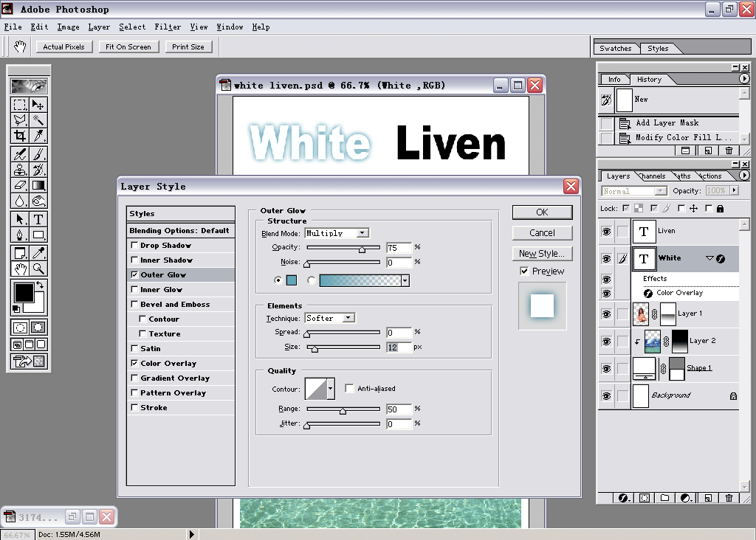756x540 pixels.
Task: Click the Print Size button
Action: pos(188,46)
